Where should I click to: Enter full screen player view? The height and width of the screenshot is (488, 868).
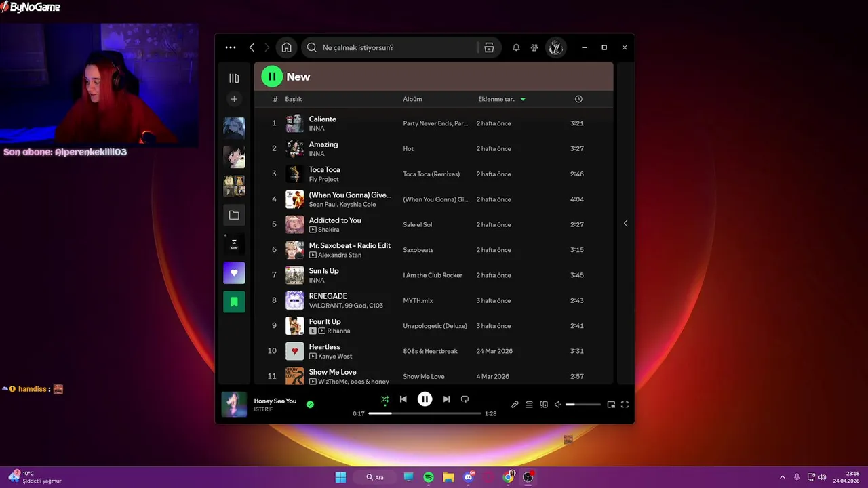625,405
